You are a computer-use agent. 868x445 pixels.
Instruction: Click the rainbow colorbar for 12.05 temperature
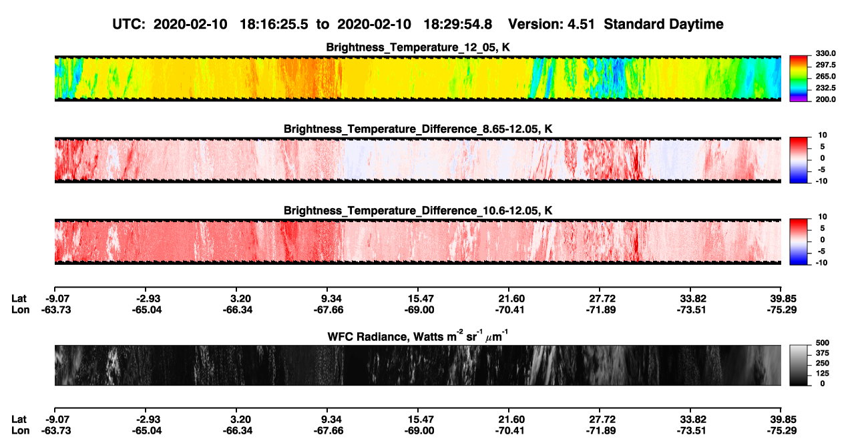click(799, 78)
